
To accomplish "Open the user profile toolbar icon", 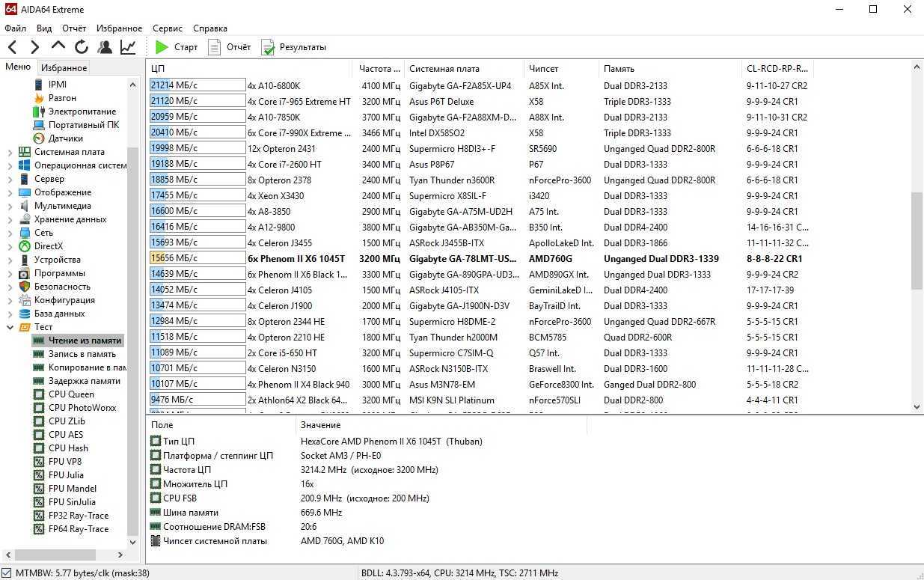I will click(105, 47).
